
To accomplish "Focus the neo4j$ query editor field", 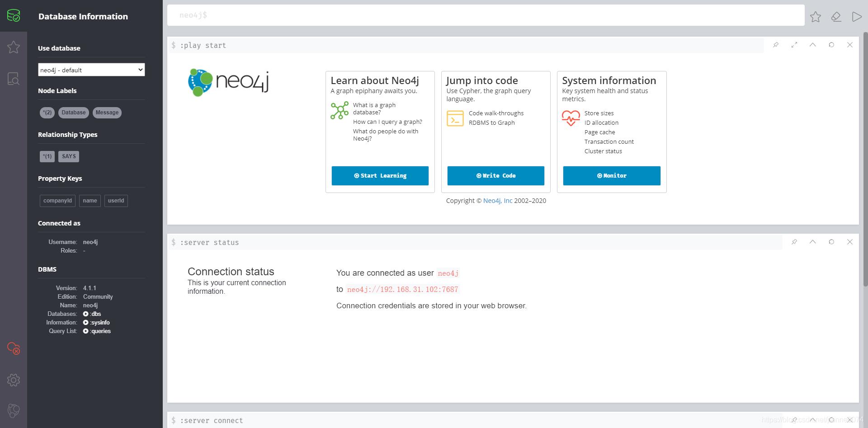I will tap(486, 15).
